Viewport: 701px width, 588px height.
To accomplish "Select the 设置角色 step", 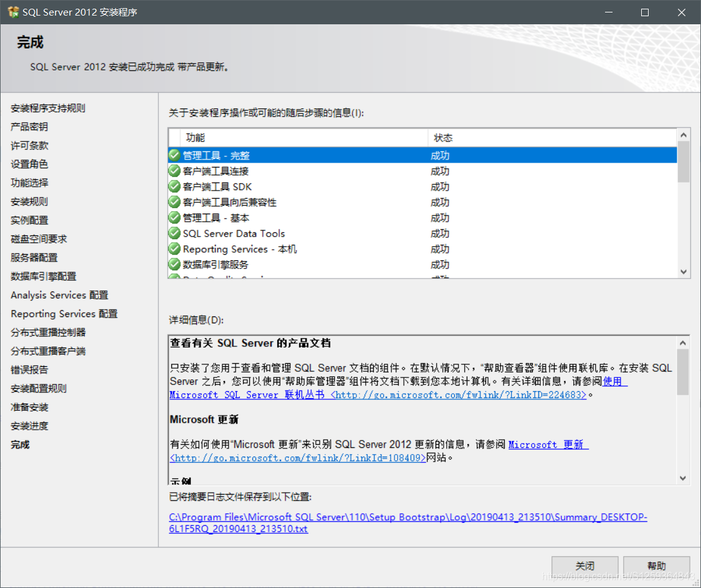I will click(29, 164).
